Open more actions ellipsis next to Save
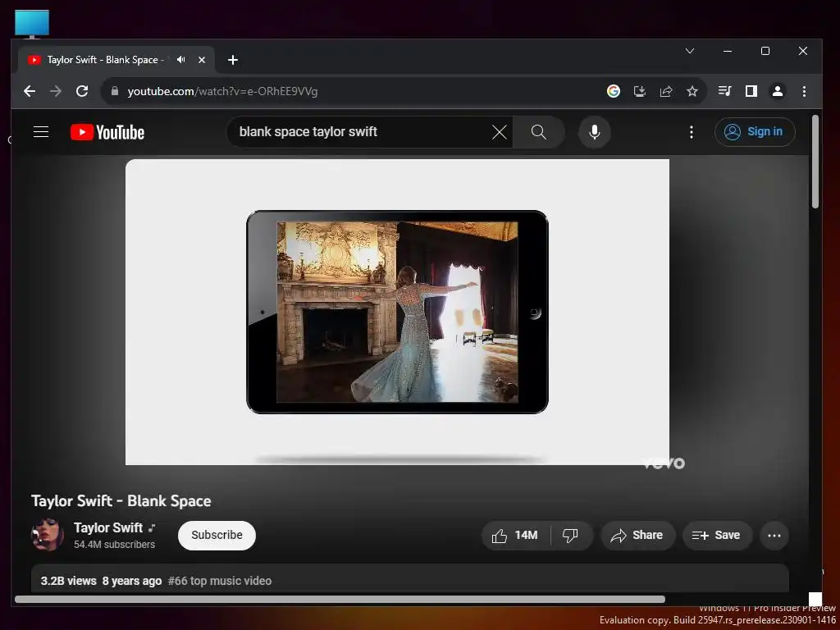 coord(774,535)
